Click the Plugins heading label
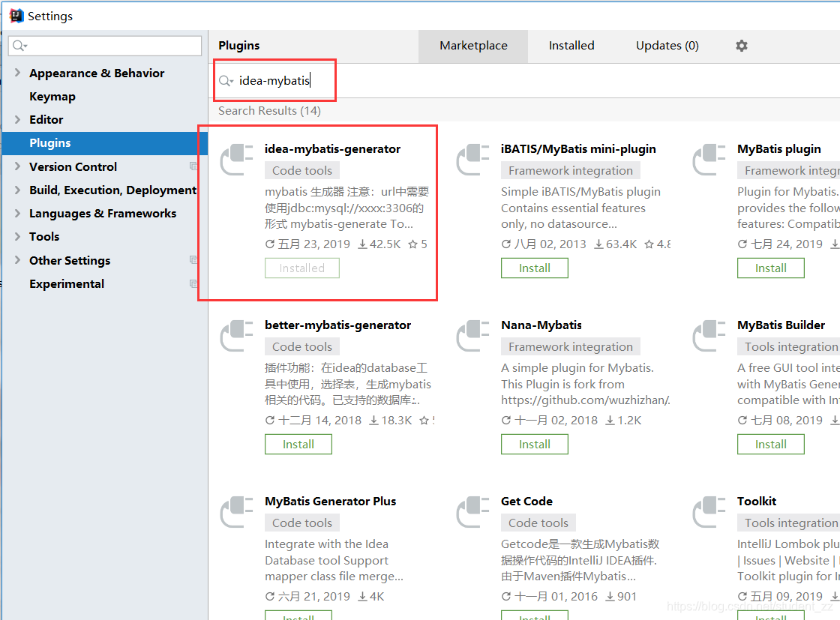 [x=239, y=46]
